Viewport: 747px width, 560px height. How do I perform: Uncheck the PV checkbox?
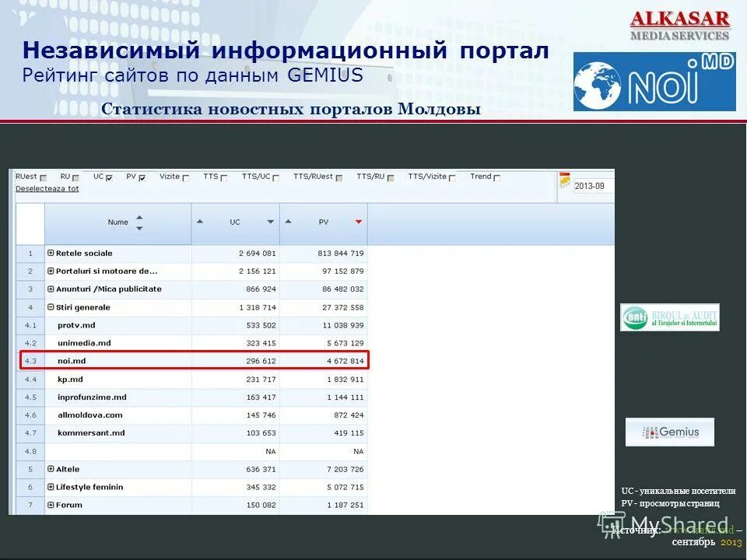tap(142, 177)
